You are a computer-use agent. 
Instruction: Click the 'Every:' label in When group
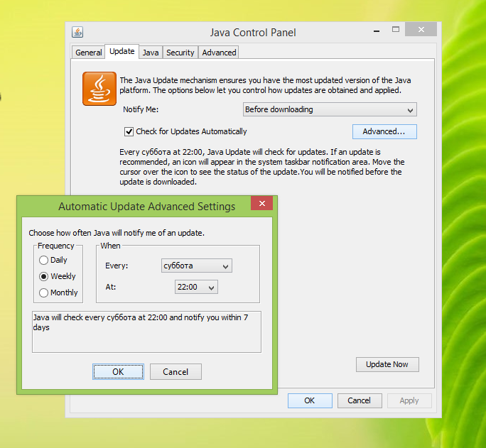(117, 266)
